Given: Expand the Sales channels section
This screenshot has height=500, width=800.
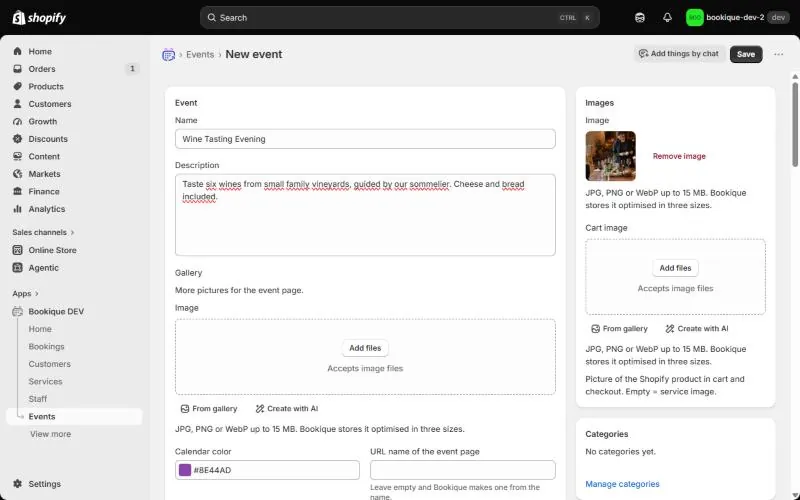Looking at the screenshot, I should click(x=43, y=233).
